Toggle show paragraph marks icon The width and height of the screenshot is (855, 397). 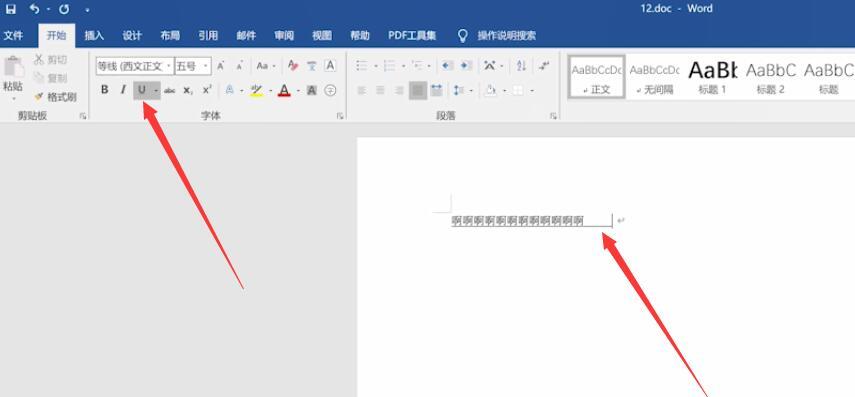point(544,66)
